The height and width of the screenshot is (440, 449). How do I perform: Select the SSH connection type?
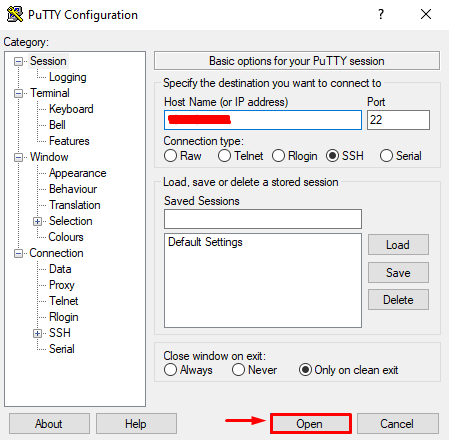tap(332, 156)
